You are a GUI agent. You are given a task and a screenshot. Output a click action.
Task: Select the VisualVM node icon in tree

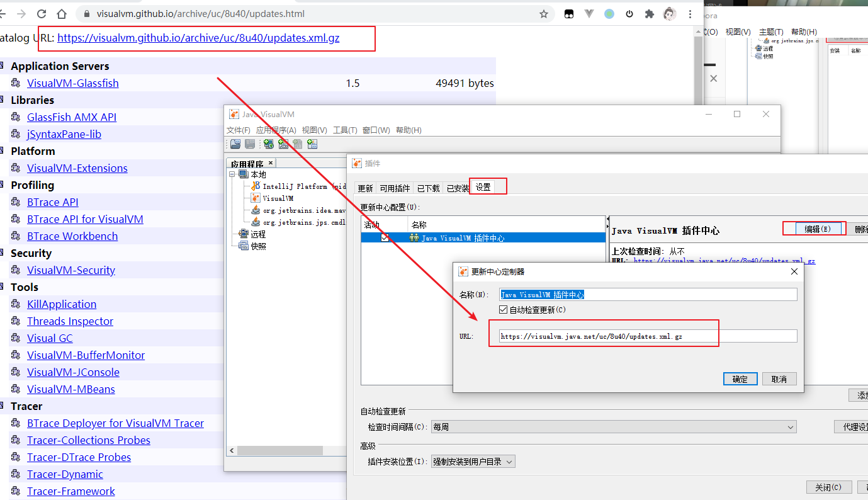point(256,198)
